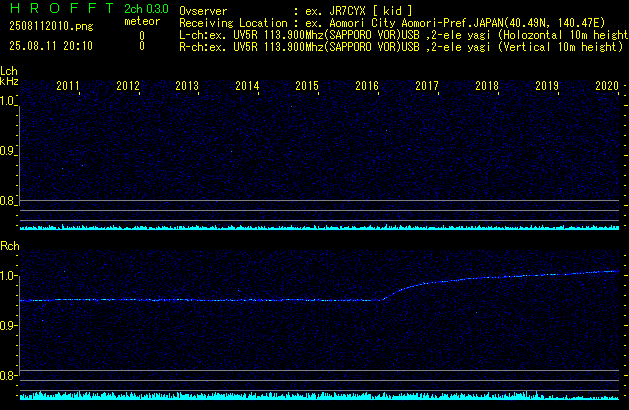This screenshot has height=410, width=629.
Task: Click time marker 2017
Action: click(x=427, y=86)
